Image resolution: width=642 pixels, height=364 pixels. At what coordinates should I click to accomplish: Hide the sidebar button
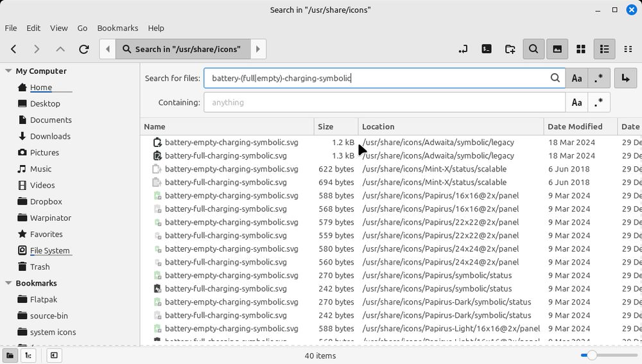(x=54, y=356)
